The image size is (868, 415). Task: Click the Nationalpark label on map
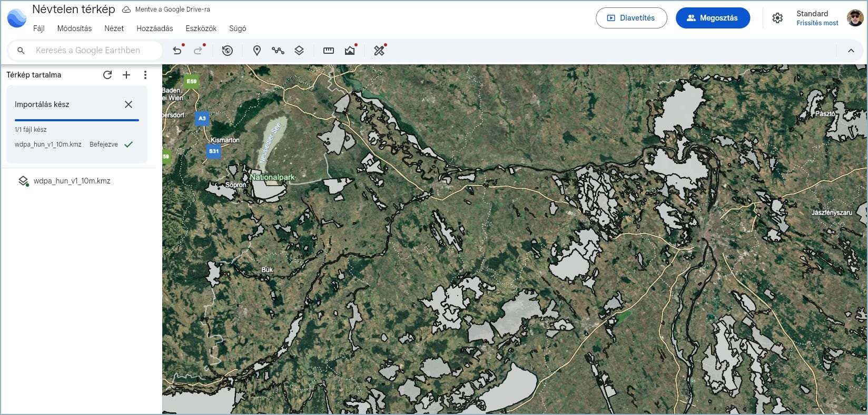273,177
